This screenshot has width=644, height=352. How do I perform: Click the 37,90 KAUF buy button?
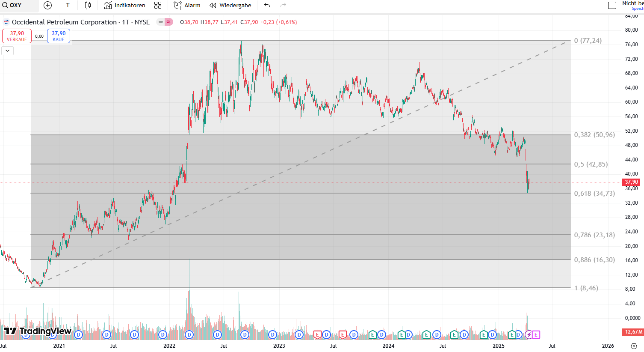point(59,36)
